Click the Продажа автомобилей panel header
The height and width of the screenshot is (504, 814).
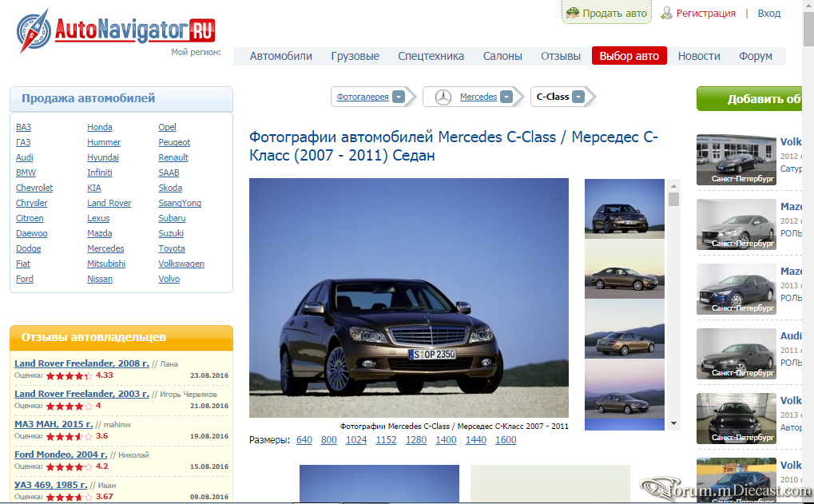tap(121, 98)
